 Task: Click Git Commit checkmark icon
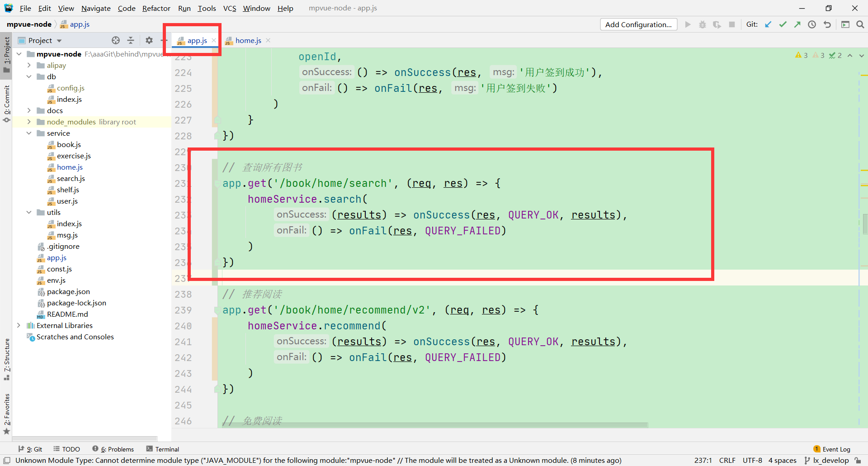point(783,24)
